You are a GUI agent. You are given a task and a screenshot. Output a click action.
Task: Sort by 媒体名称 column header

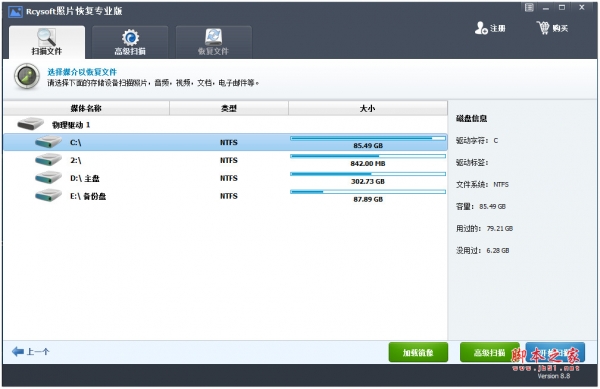tap(86, 108)
